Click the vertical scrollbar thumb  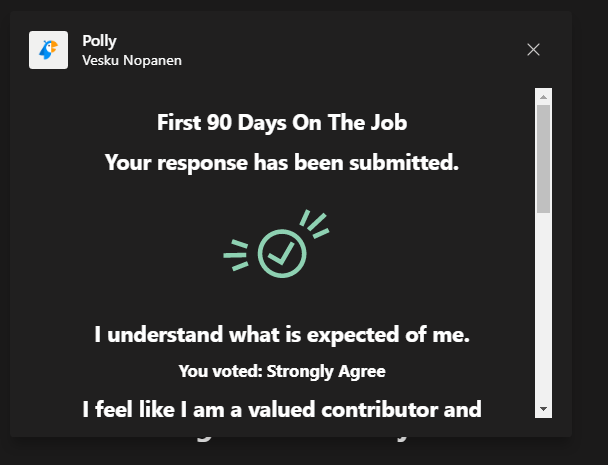tap(544, 158)
